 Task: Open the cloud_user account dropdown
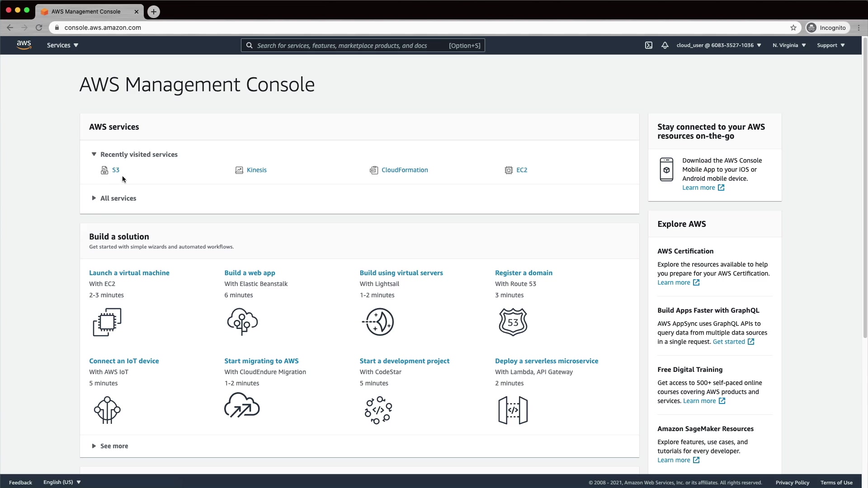[718, 45]
